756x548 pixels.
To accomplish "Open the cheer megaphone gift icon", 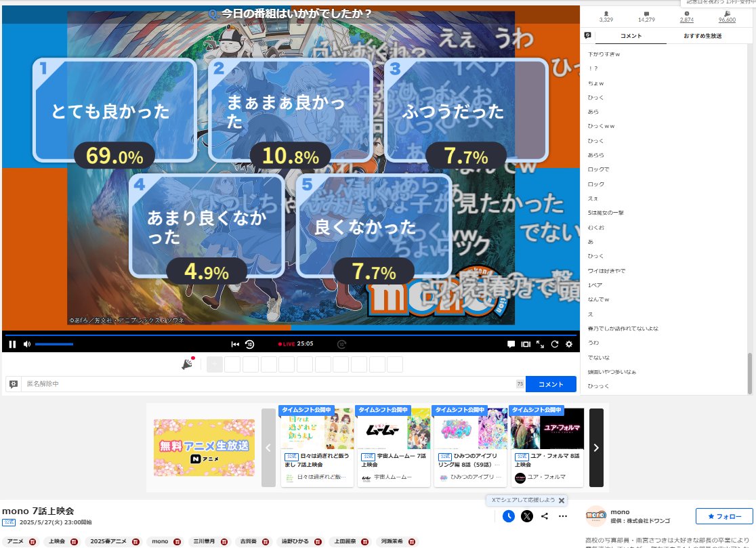I will [188, 364].
